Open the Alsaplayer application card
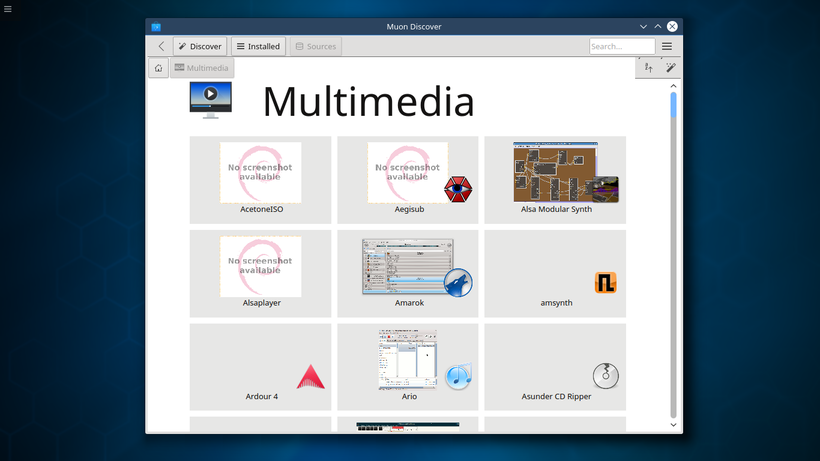The height and width of the screenshot is (461, 820). coord(260,273)
